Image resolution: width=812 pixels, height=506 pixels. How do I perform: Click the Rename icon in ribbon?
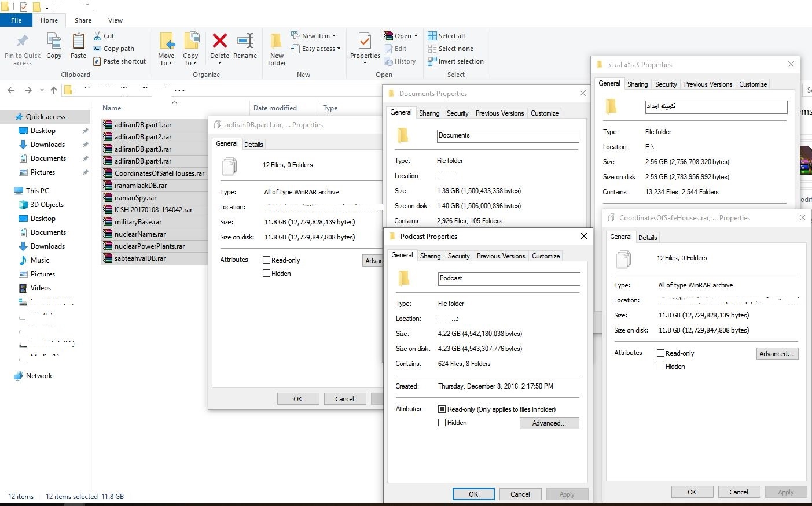click(245, 42)
